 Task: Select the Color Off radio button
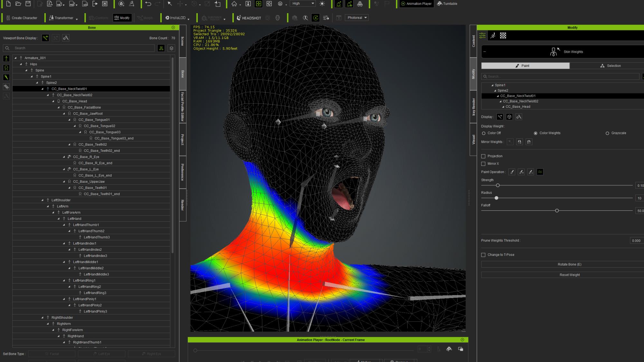tap(484, 133)
